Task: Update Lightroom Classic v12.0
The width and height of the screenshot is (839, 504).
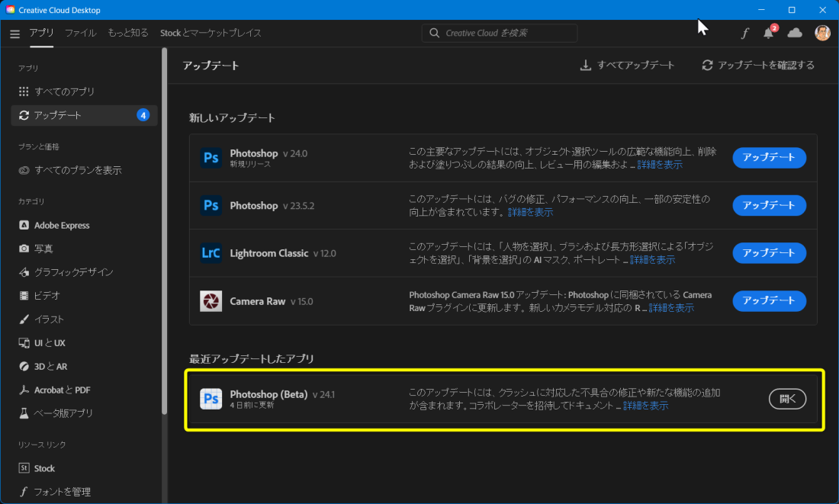Action: (769, 253)
